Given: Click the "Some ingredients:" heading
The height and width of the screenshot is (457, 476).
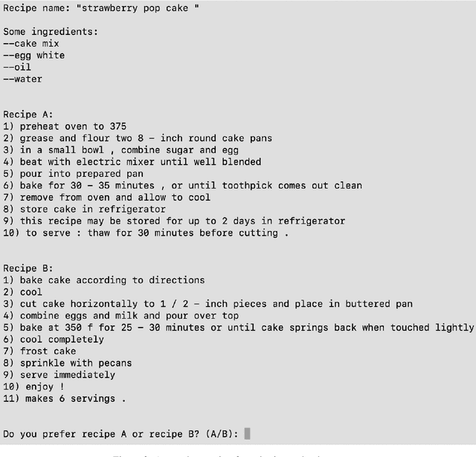Looking at the screenshot, I should coord(50,31).
